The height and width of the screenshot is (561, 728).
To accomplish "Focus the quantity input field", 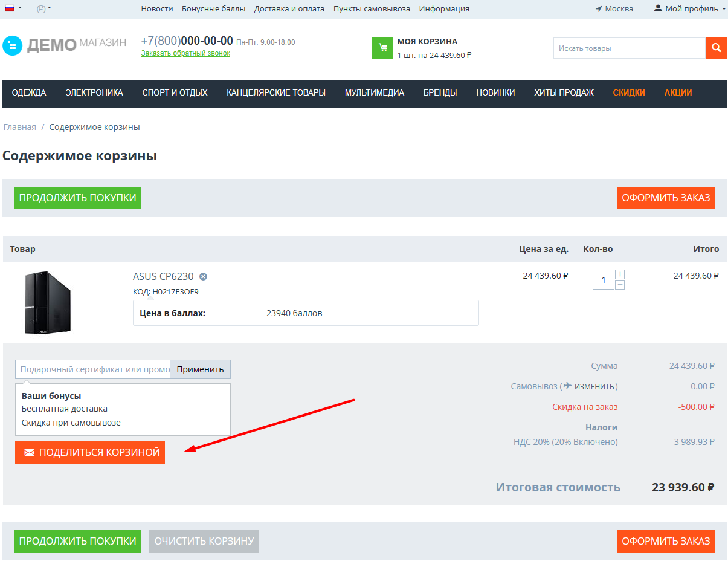I will pyautogui.click(x=604, y=279).
